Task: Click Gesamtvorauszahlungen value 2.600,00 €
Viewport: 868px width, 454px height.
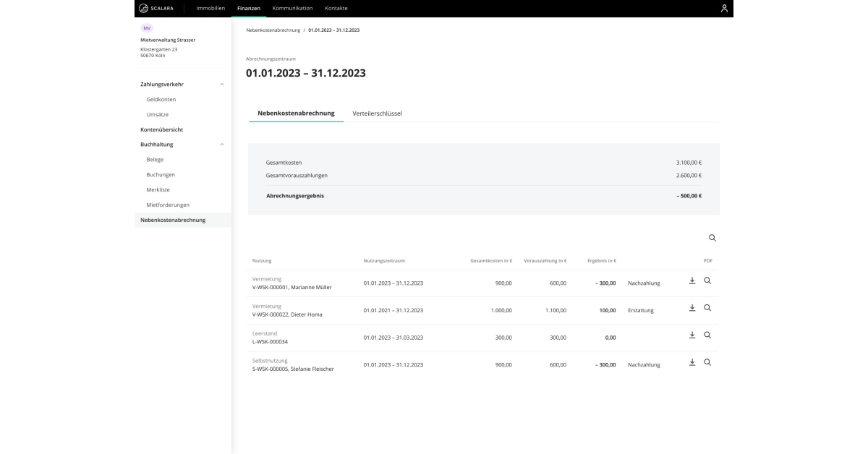Action: coord(689,175)
